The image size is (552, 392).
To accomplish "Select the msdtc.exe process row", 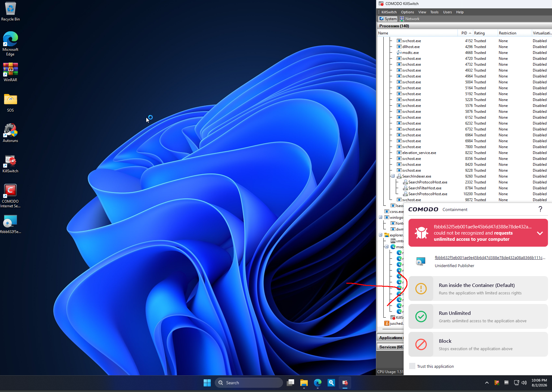I will [464, 53].
